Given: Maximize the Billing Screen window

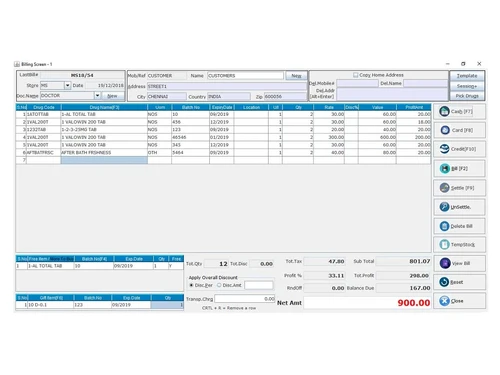Looking at the screenshot, I should click(x=463, y=64).
